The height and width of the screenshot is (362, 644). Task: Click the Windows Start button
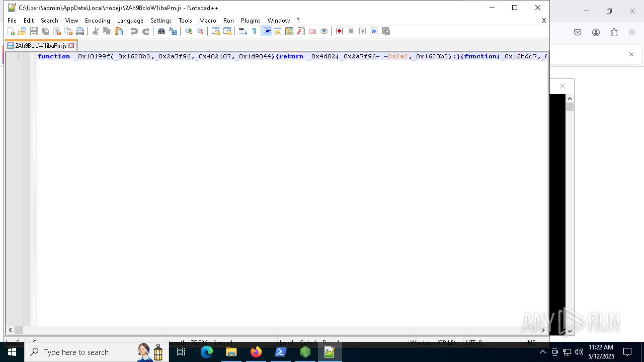[12, 352]
